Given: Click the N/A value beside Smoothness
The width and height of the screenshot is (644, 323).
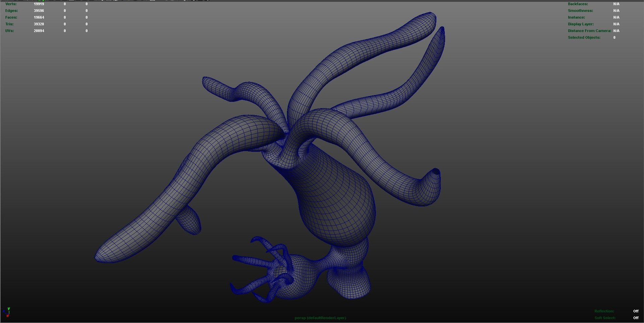Looking at the screenshot, I should coord(616,11).
